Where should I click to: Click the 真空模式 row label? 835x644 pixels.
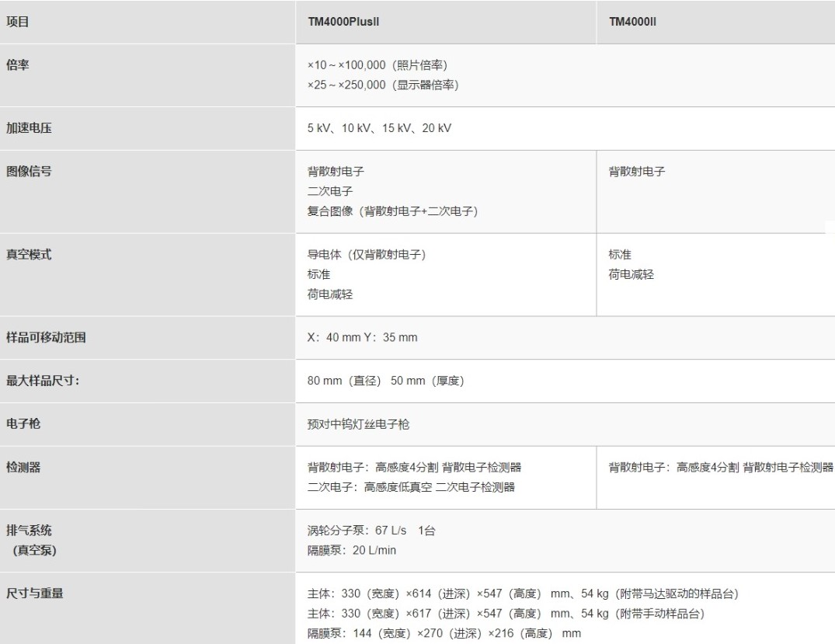tap(29, 254)
